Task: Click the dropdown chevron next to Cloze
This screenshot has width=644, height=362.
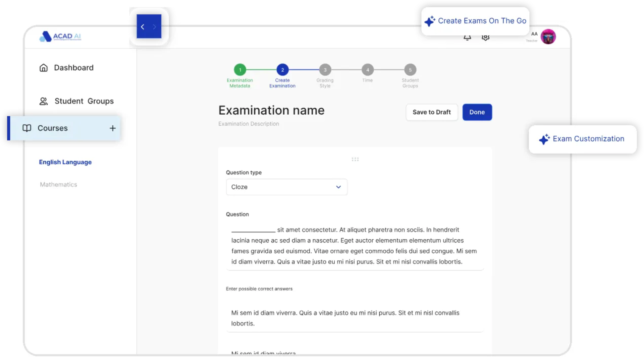Action: point(338,187)
